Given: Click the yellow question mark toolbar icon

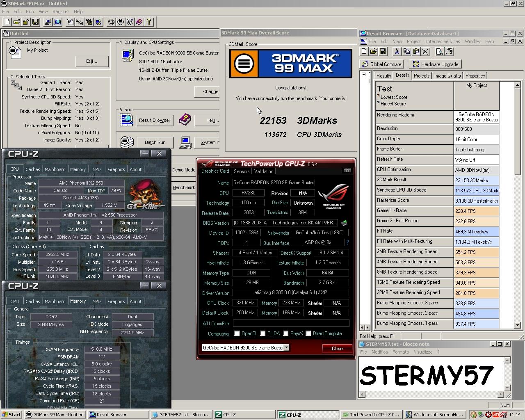Looking at the screenshot, I should (x=149, y=22).
